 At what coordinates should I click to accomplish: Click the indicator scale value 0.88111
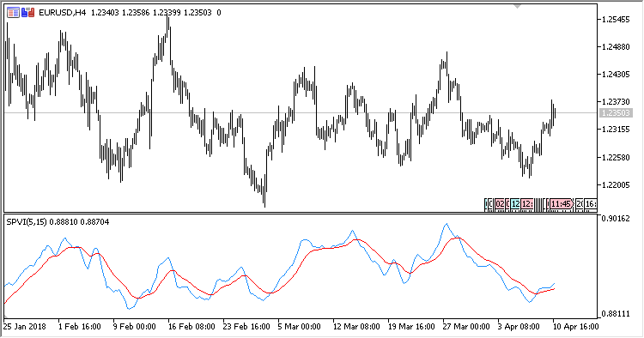616,314
